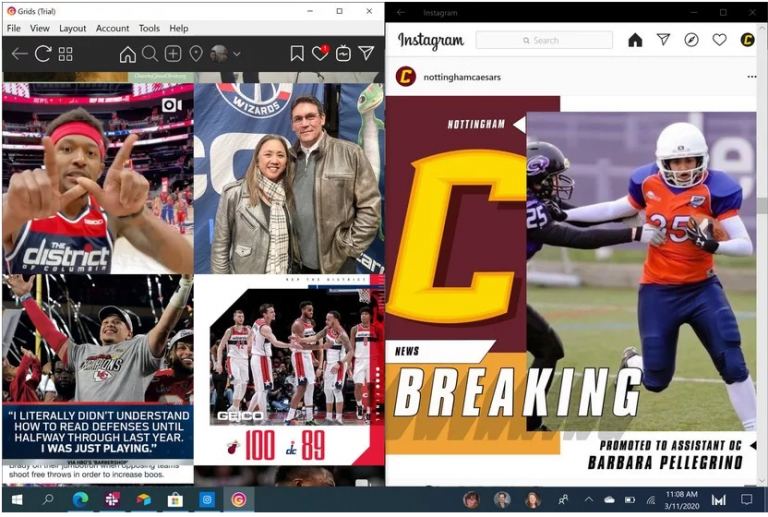Screen dimensions: 768x517
Task: Open IGTV icon in Grids toolbar
Action: 343,53
